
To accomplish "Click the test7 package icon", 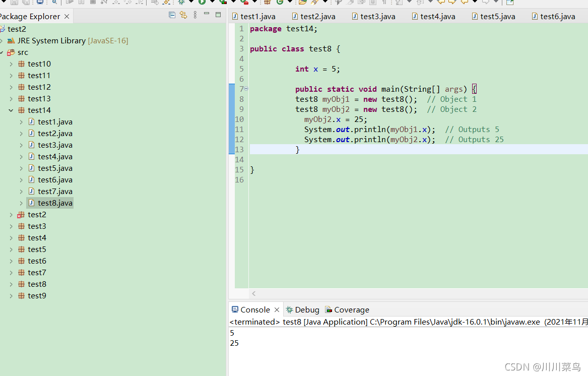I will point(21,273).
